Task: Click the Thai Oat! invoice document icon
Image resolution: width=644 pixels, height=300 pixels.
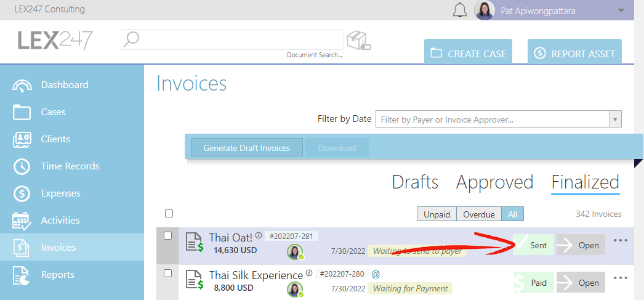Action: (x=194, y=242)
